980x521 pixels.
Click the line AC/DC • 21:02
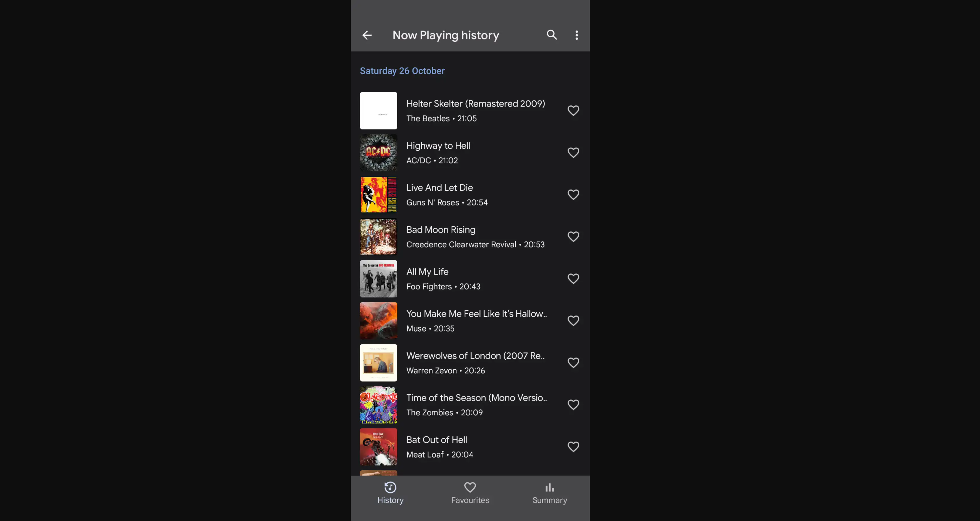tap(432, 160)
